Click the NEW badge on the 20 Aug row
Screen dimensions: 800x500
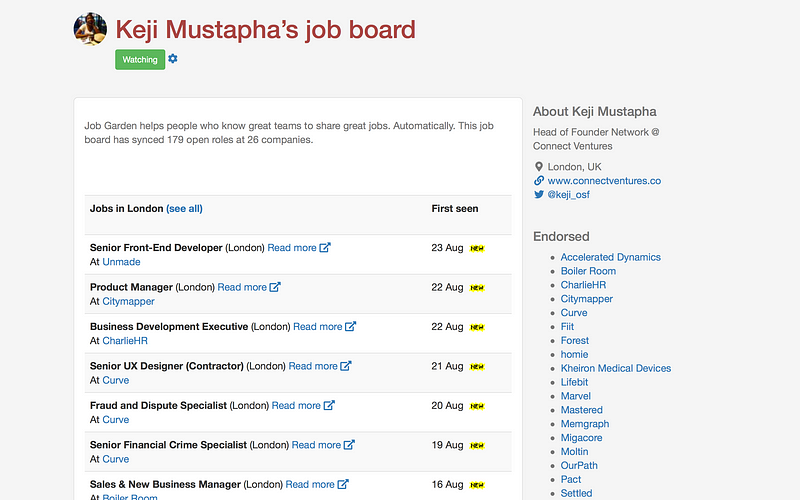[477, 406]
